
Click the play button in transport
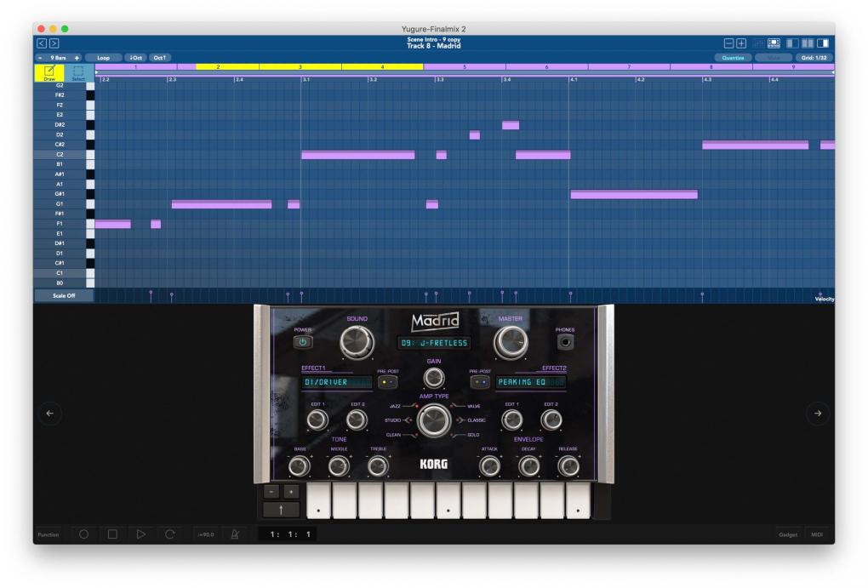pos(141,534)
